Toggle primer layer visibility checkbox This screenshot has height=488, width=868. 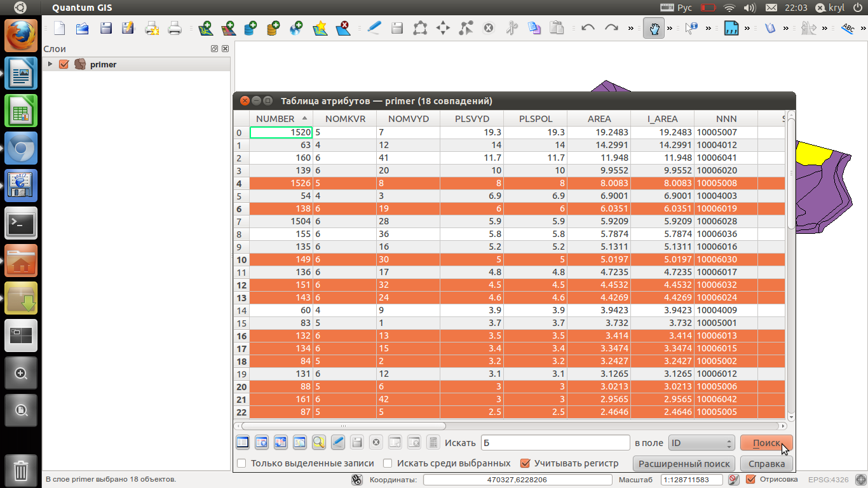64,64
